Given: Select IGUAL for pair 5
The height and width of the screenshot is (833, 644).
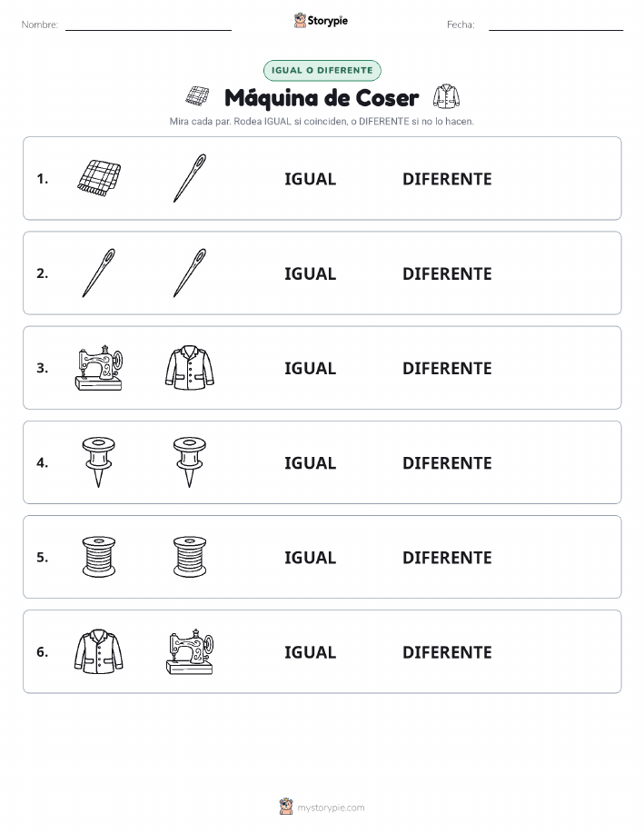Looking at the screenshot, I should tap(311, 557).
